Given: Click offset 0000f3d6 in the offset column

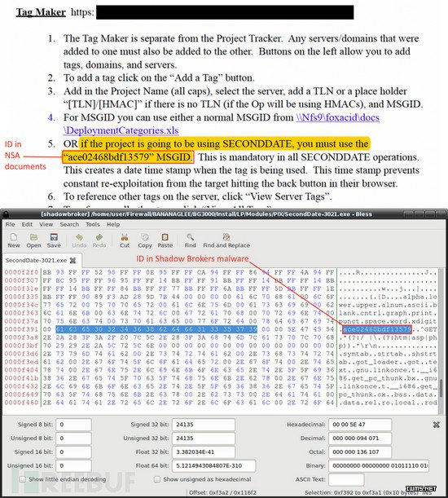Looking at the screenshot, I should pyautogui.click(x=21, y=354).
